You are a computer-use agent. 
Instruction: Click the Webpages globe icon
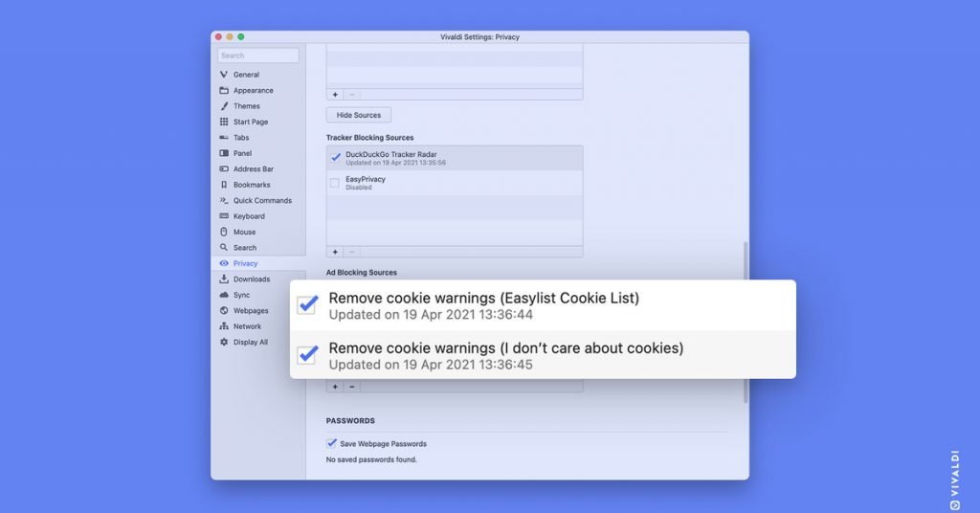coord(224,310)
